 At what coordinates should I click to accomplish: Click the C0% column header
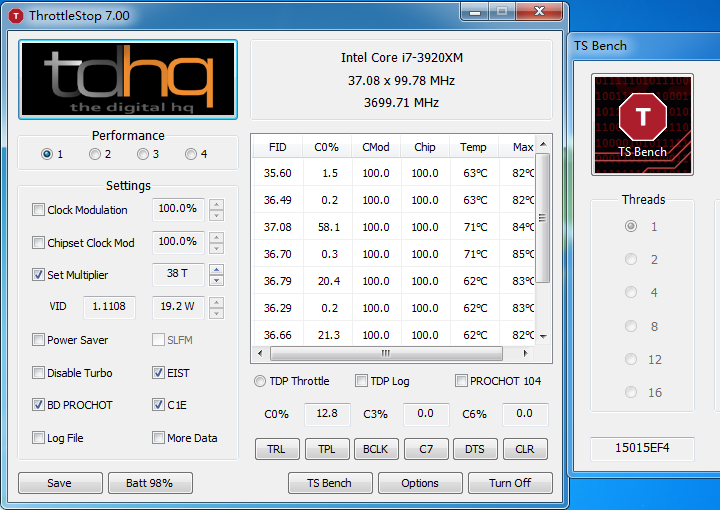(326, 147)
